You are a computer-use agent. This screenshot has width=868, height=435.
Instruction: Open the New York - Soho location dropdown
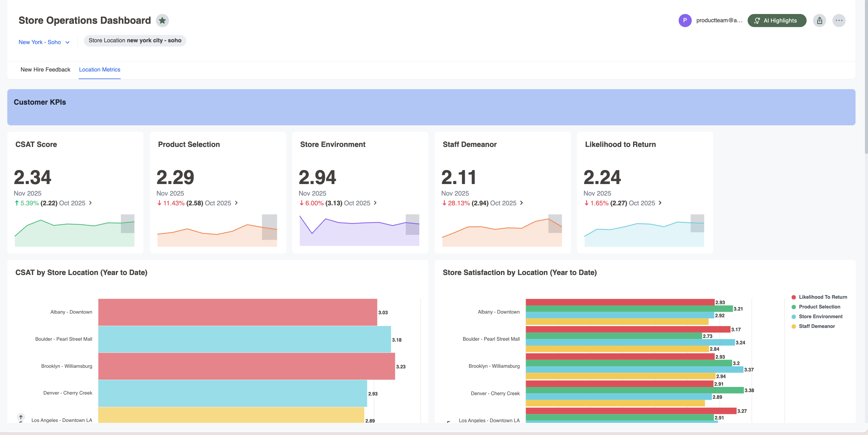pos(44,42)
